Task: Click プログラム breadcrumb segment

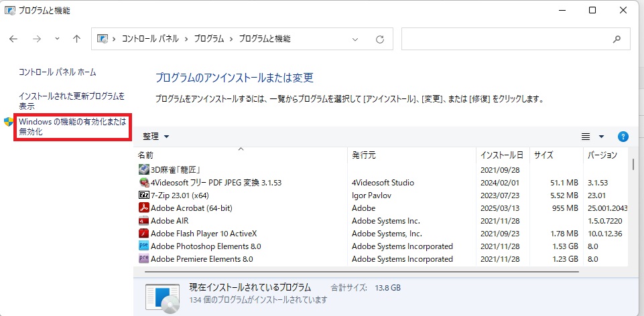Action: click(208, 39)
